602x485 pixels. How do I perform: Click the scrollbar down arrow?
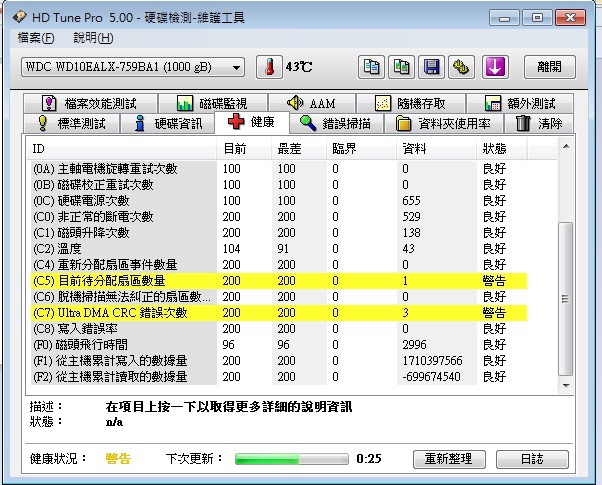(x=566, y=385)
